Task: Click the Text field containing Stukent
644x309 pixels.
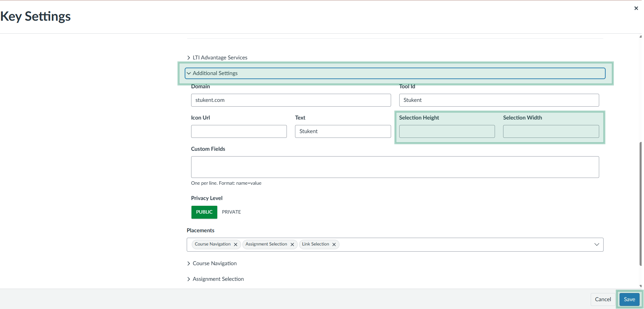Action: 343,131
